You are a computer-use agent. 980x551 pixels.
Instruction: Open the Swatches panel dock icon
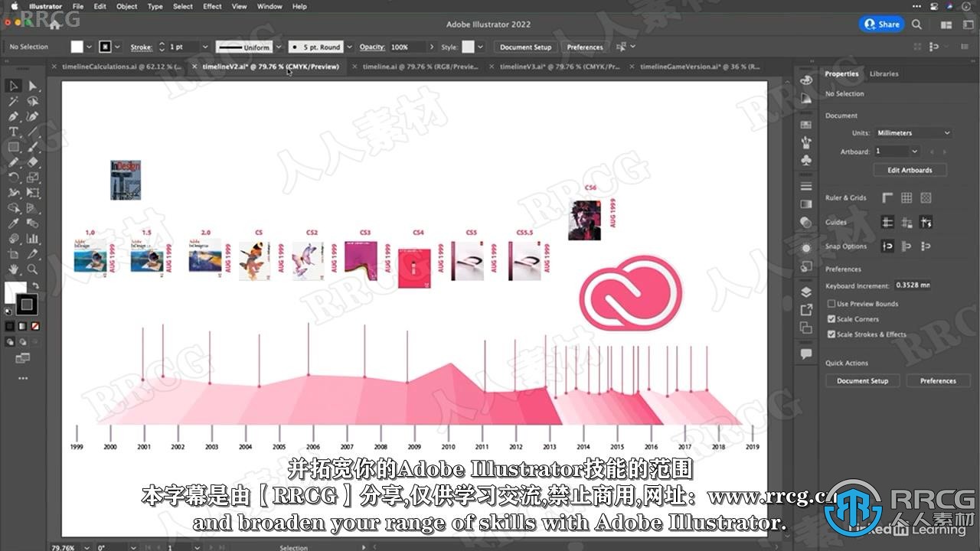coord(806,125)
